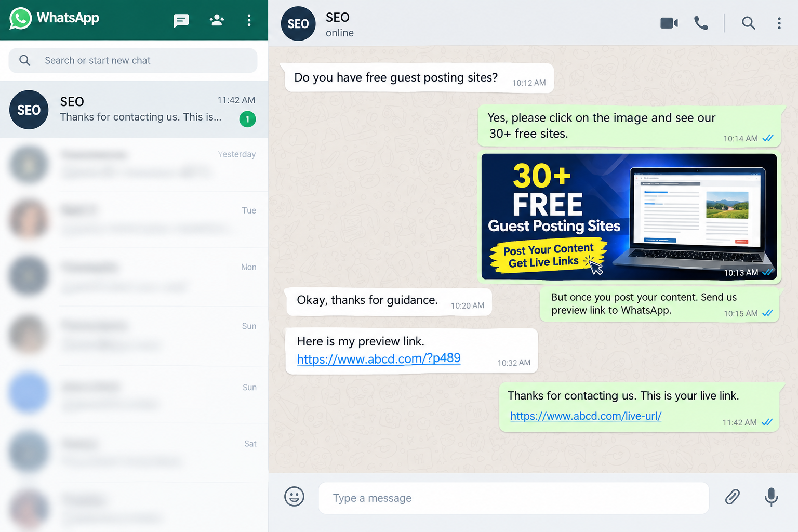
Task: Record a voice message with microphone
Action: pyautogui.click(x=772, y=497)
